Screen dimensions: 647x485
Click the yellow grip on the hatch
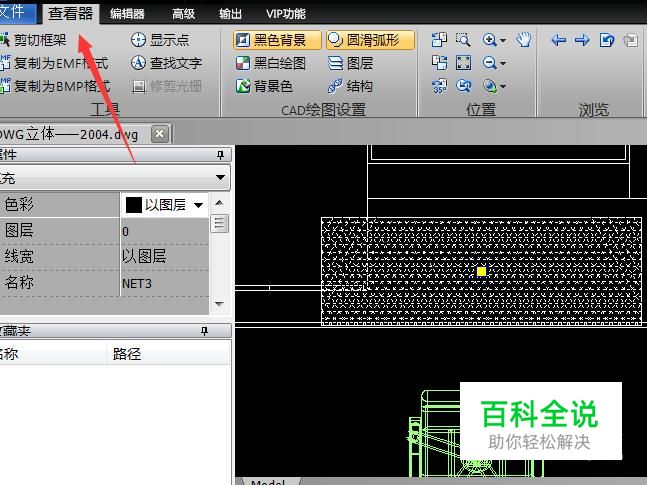[481, 271]
